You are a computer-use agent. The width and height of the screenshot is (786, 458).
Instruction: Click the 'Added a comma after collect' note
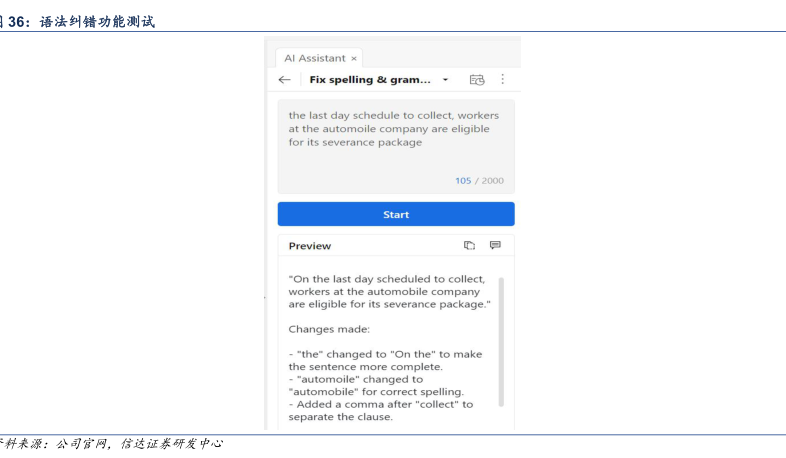coord(381,410)
